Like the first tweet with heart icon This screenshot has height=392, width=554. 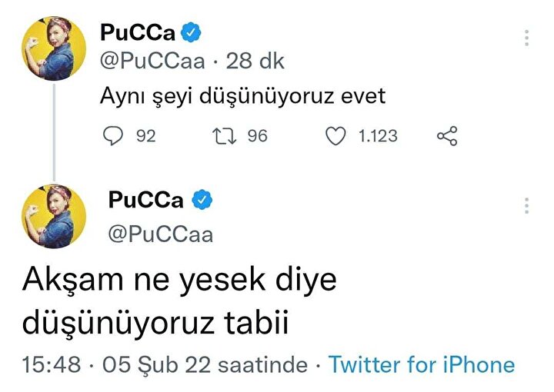pos(335,136)
